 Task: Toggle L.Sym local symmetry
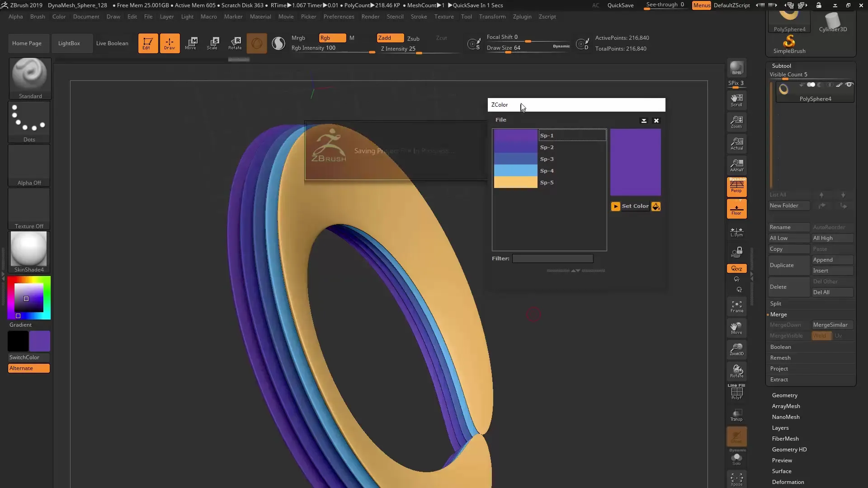tap(736, 232)
